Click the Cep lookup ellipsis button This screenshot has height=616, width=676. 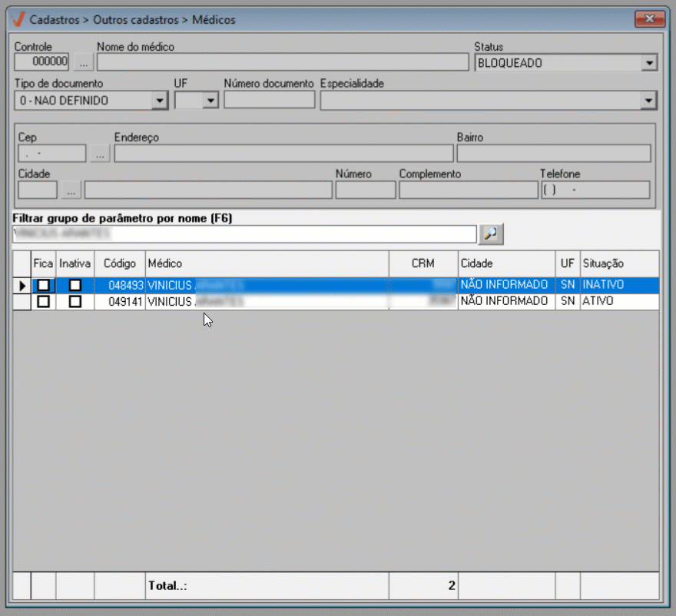click(x=100, y=154)
